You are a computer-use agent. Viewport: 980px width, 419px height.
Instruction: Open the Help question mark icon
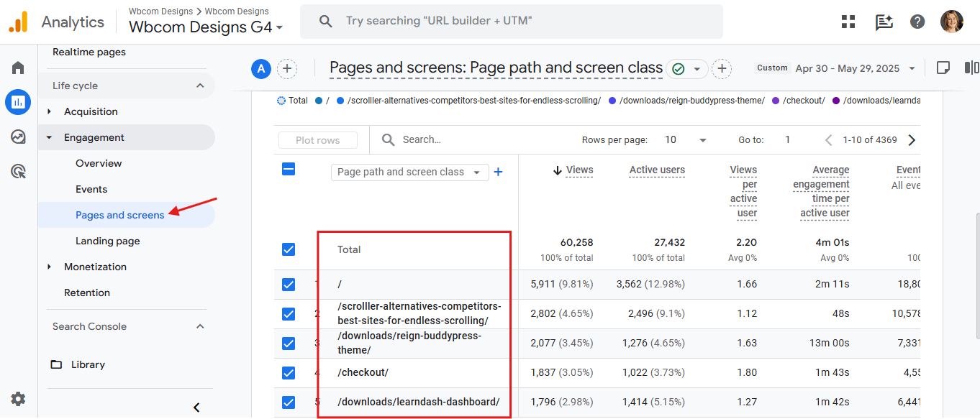(x=917, y=21)
